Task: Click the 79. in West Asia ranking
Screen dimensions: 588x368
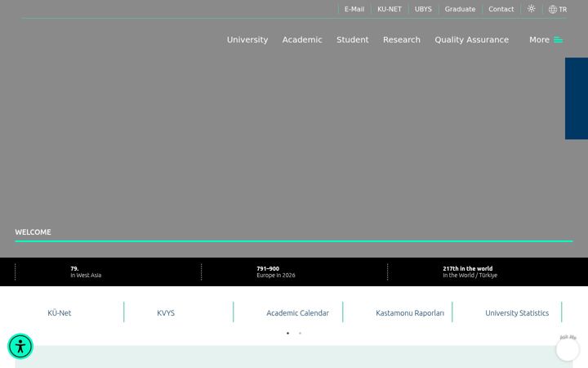Action: click(86, 272)
